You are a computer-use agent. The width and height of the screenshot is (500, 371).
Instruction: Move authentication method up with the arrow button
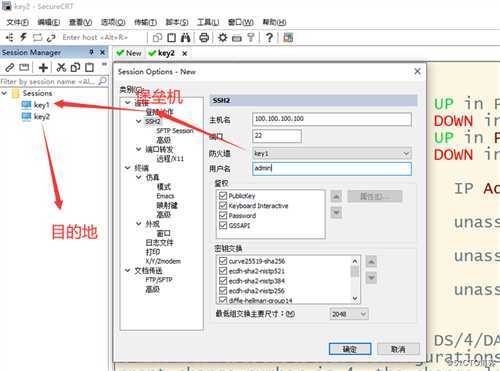(x=336, y=197)
